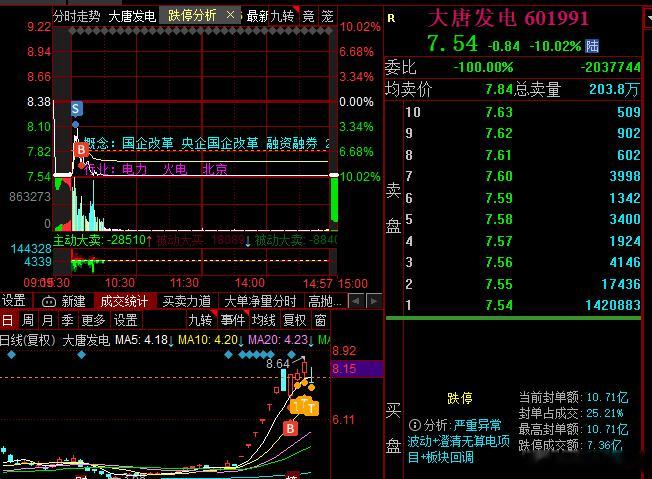Select the 周 weekly period
Viewport: 652px width, 479px height.
(27, 320)
